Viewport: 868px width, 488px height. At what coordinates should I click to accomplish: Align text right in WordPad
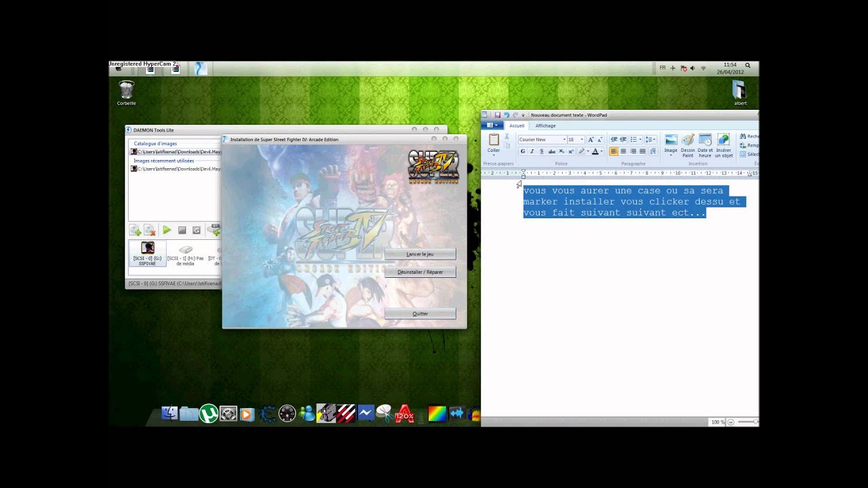point(633,151)
